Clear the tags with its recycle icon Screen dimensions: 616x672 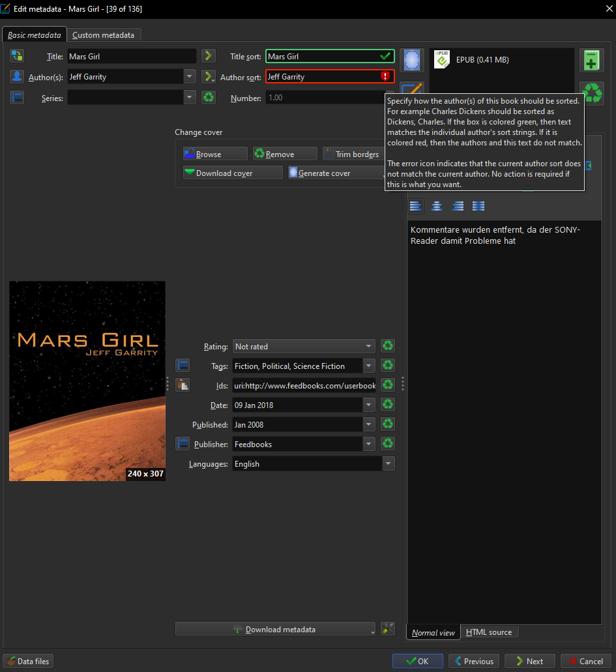pyautogui.click(x=388, y=366)
